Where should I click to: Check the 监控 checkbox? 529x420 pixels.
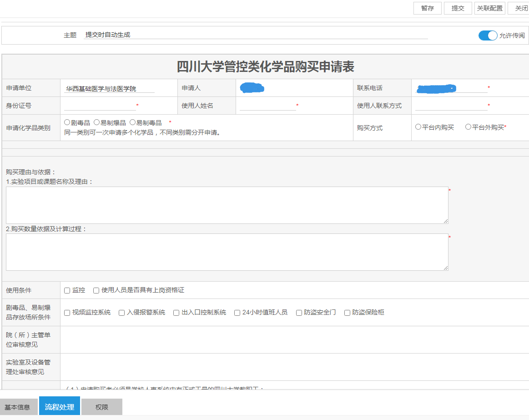click(x=67, y=290)
